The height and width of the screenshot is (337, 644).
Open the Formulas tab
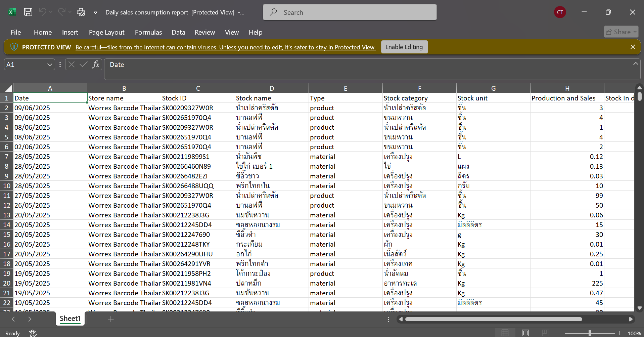click(x=148, y=32)
